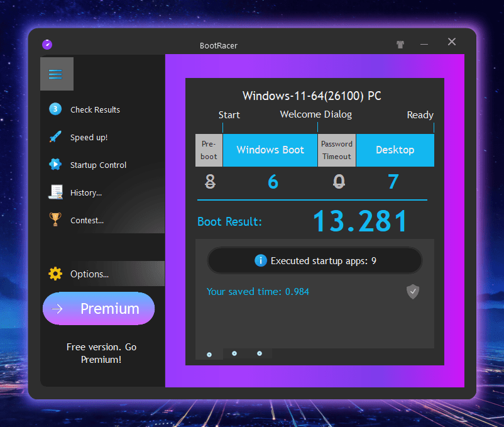Click the Windows Boot timeline segment

point(270,150)
